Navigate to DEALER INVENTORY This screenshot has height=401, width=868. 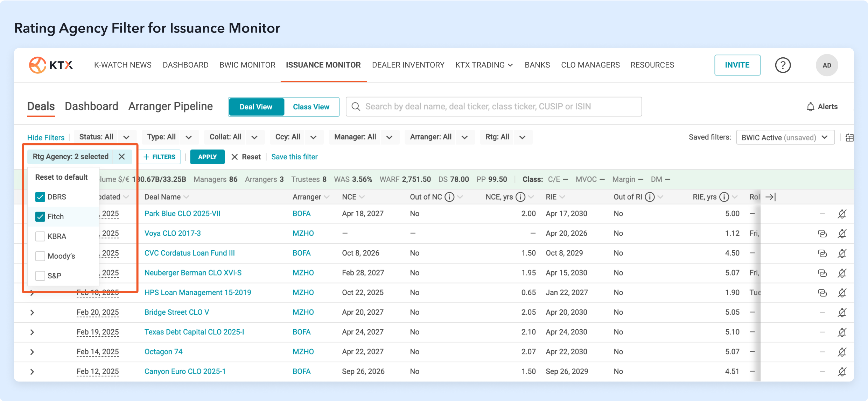408,65
